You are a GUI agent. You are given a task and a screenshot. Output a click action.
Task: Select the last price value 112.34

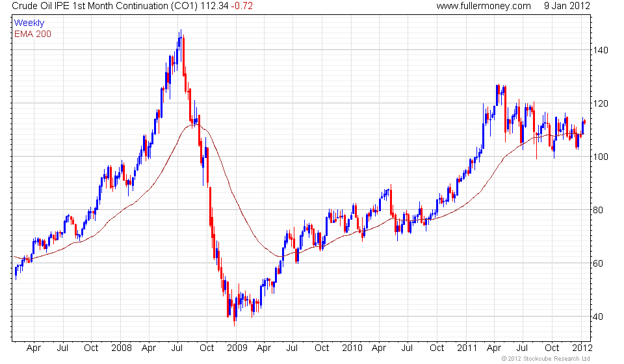pyautogui.click(x=214, y=6)
